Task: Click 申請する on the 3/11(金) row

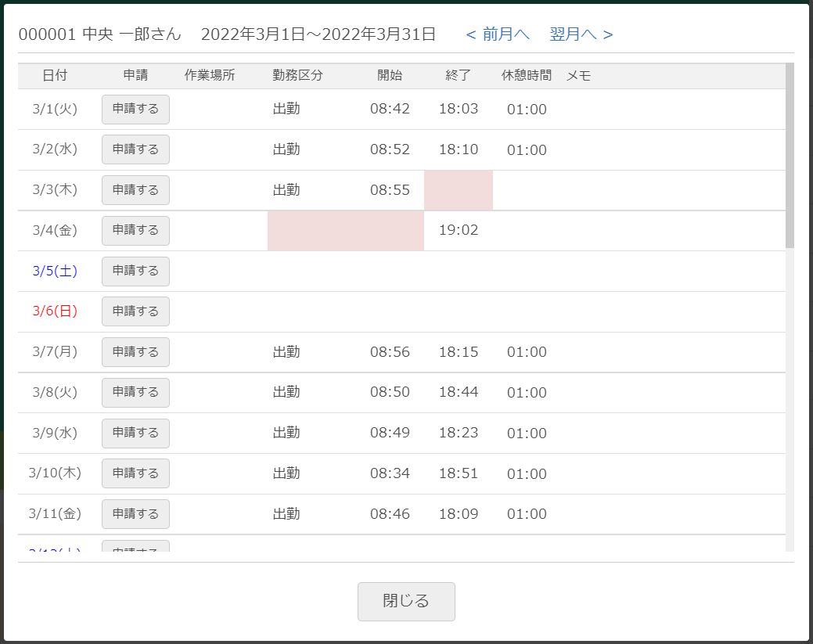Action: coord(135,514)
